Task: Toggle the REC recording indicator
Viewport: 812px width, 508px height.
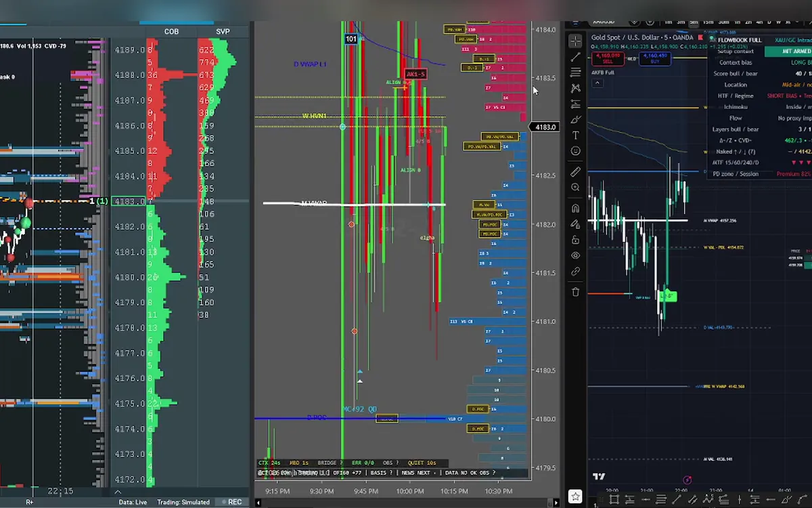Action: pyautogui.click(x=231, y=502)
